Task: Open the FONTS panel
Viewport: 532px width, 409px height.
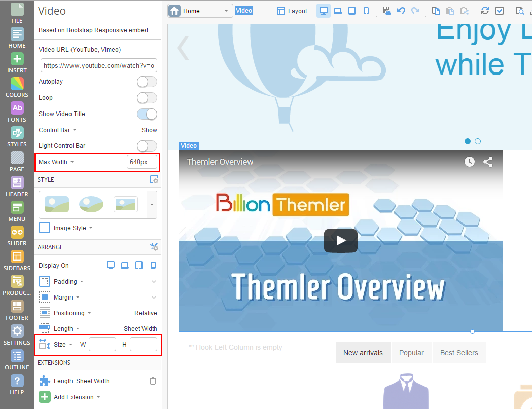Action: tap(17, 112)
